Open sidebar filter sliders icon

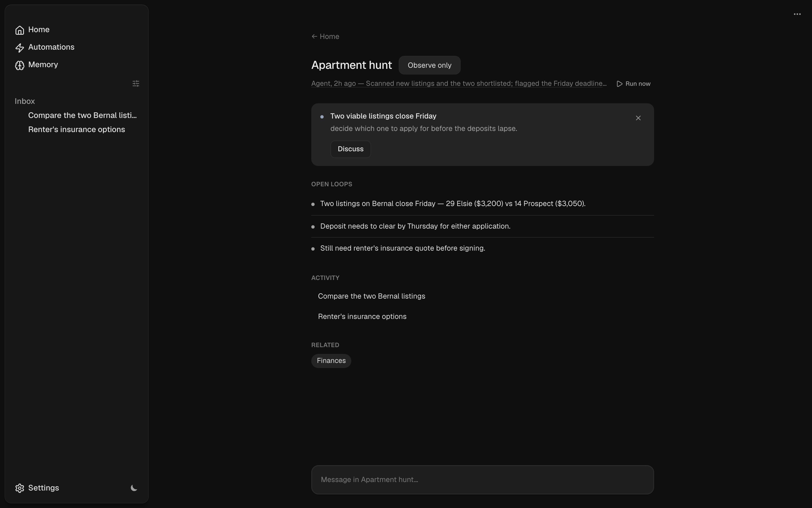point(136,83)
